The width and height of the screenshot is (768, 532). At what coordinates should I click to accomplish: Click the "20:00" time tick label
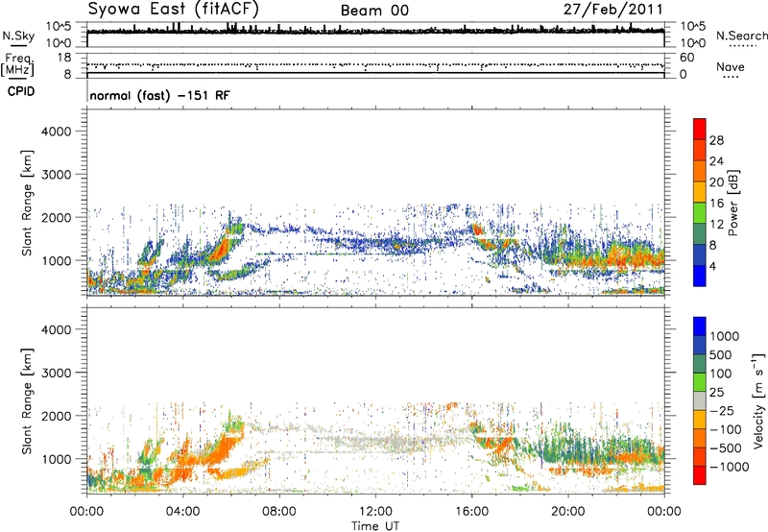(568, 512)
